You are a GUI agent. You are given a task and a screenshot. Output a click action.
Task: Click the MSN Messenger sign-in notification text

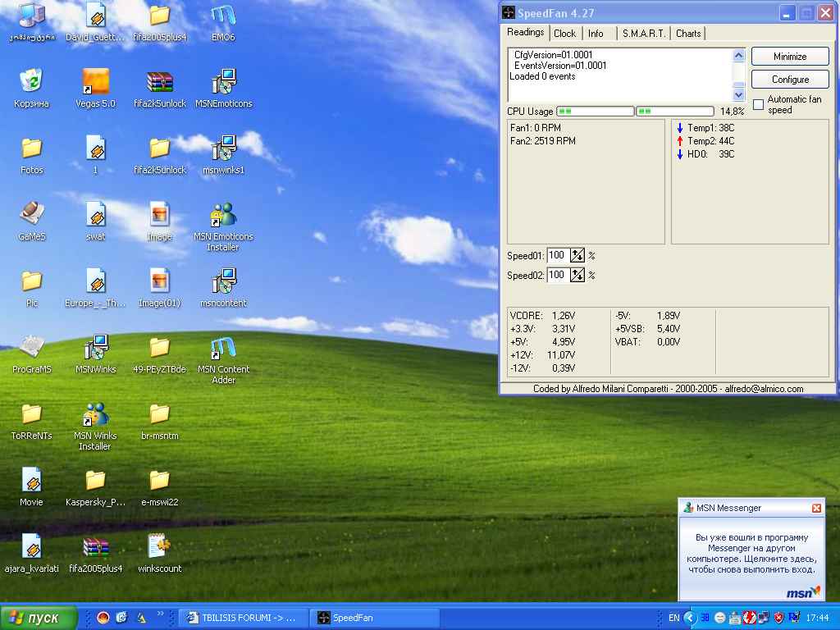tap(751, 554)
